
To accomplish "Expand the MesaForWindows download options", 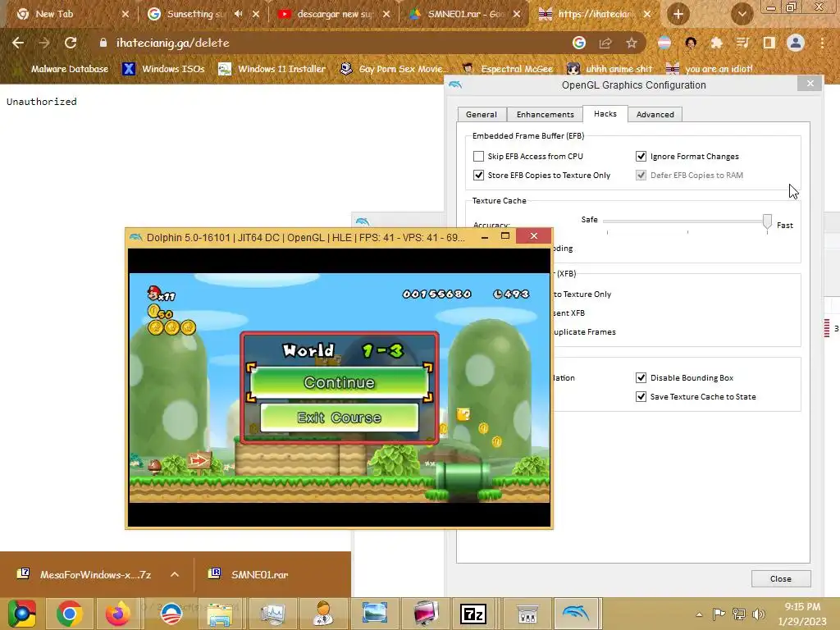I will click(x=175, y=574).
